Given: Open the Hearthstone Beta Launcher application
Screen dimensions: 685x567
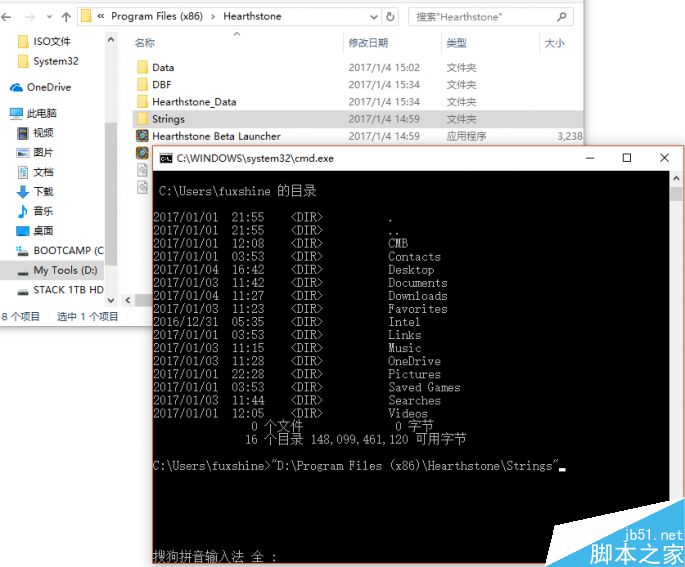Looking at the screenshot, I should 216,136.
